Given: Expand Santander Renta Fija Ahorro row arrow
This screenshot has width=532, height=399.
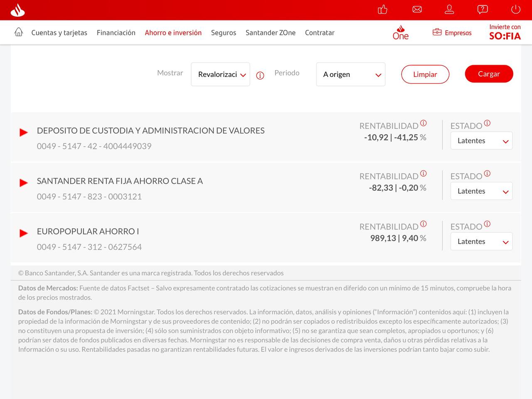Looking at the screenshot, I should point(24,183).
